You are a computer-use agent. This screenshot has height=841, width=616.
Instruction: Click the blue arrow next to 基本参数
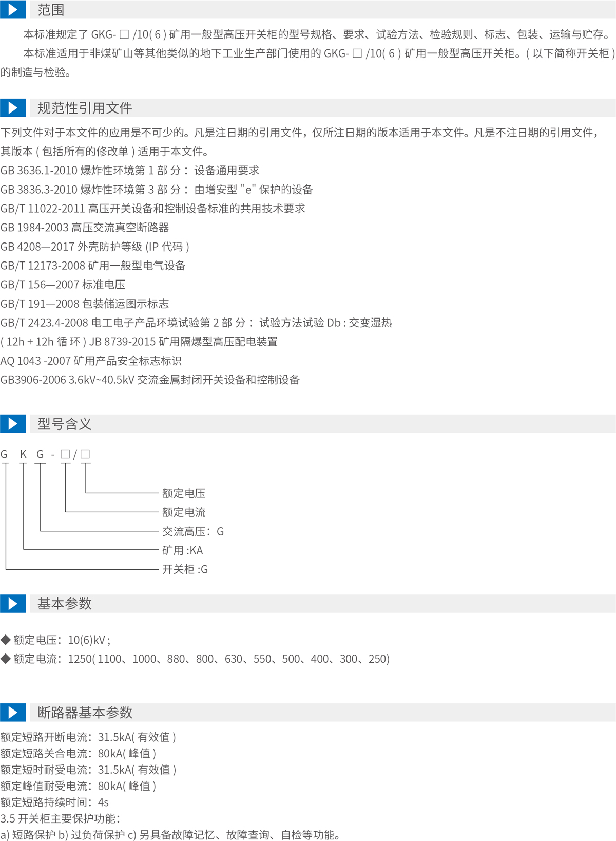(x=13, y=603)
